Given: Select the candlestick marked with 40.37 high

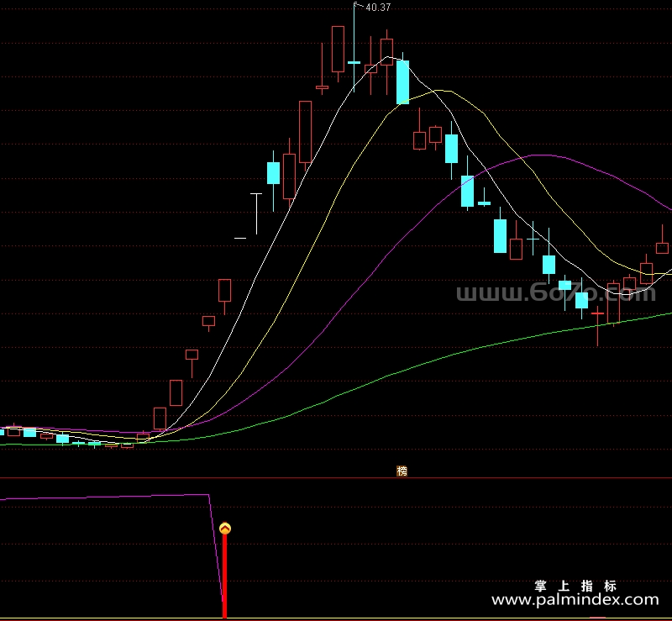Looking at the screenshot, I should pyautogui.click(x=354, y=47).
